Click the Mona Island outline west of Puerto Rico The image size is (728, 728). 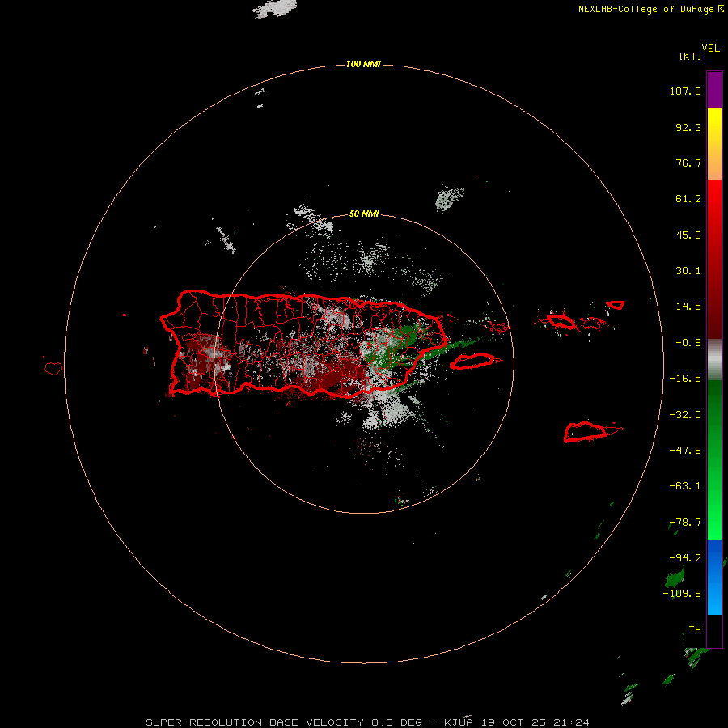coord(53,369)
